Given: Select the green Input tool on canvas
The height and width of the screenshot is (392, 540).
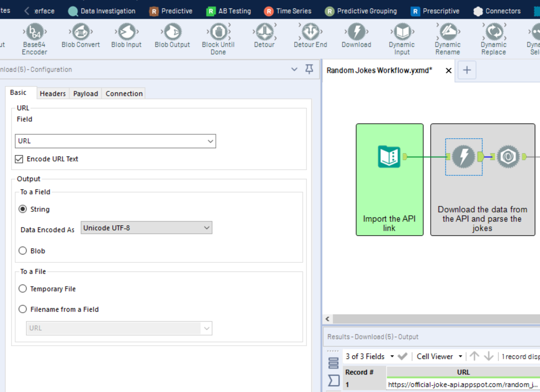Looking at the screenshot, I should coord(389,157).
